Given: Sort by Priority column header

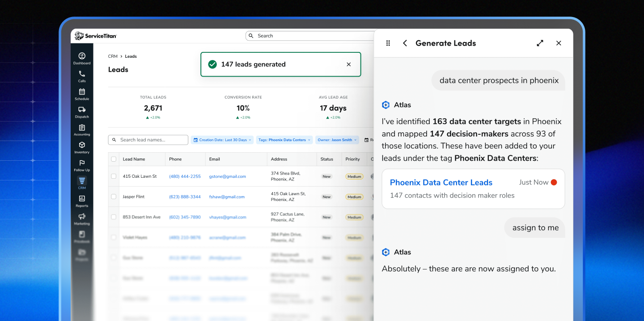Looking at the screenshot, I should click(352, 159).
